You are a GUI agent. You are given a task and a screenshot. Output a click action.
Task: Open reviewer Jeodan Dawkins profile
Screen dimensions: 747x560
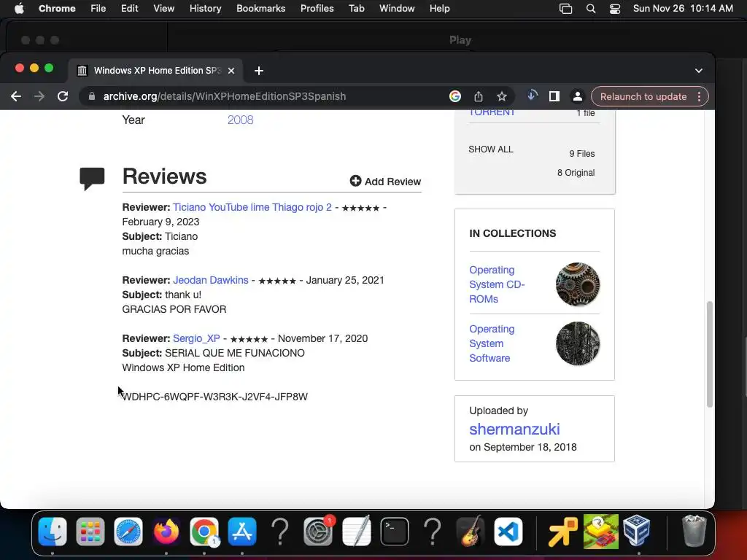(x=211, y=280)
